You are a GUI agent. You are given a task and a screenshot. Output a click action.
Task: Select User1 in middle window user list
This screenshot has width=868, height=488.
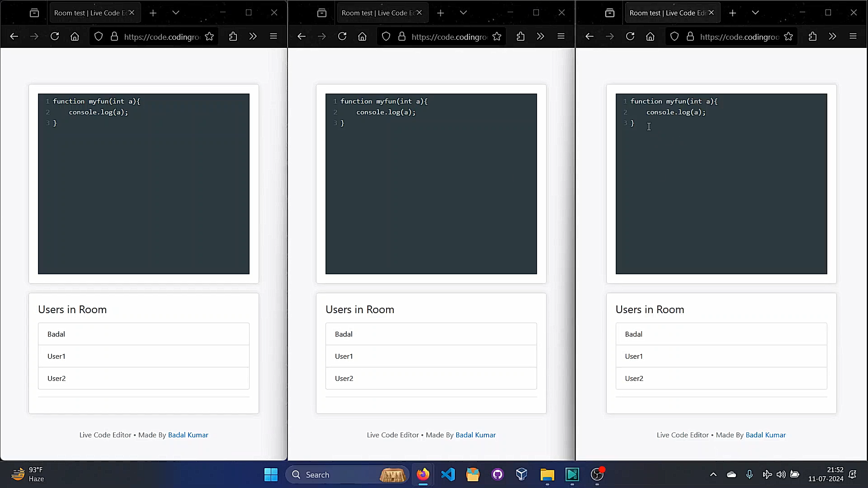click(431, 356)
